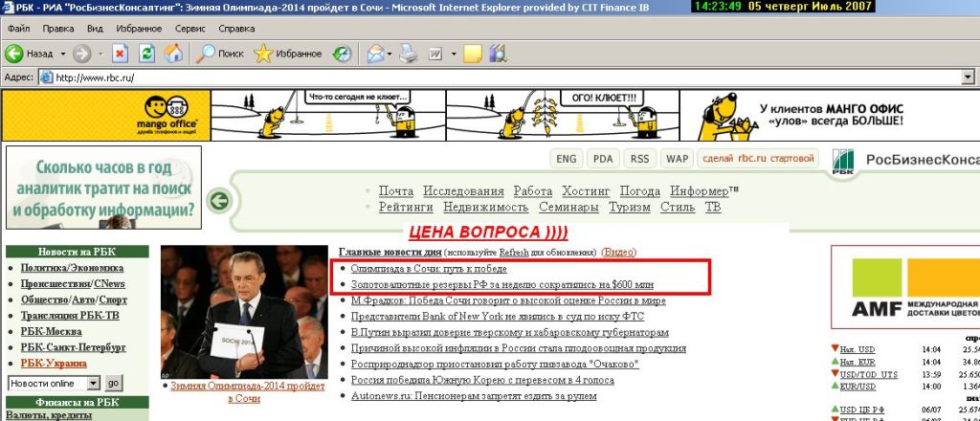Click the Print icon in toolbar

tap(408, 54)
